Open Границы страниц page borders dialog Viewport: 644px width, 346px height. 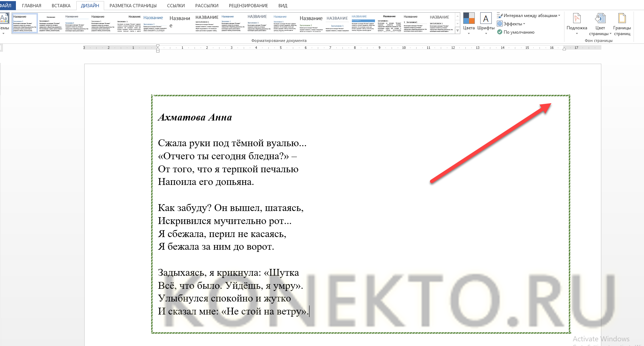pos(622,23)
